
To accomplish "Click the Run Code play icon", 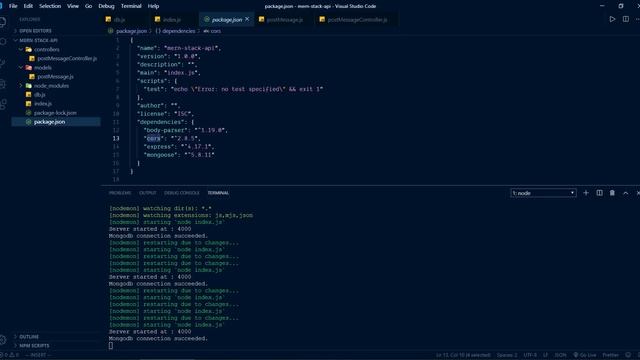I will click(x=612, y=19).
